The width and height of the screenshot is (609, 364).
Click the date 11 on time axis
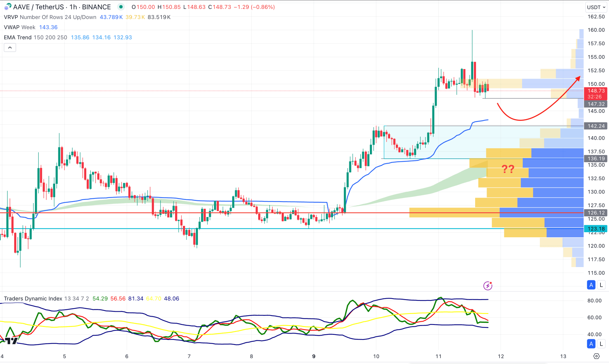(438, 356)
